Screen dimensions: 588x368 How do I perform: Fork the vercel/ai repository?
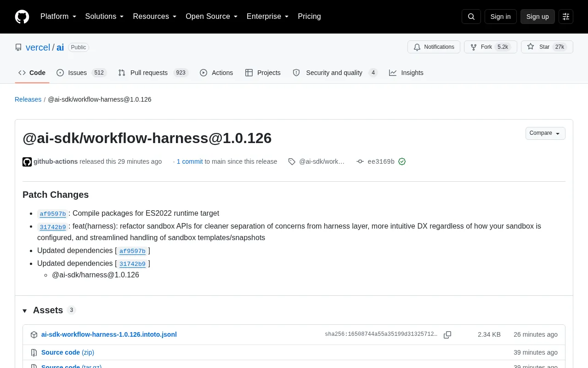pos(491,47)
